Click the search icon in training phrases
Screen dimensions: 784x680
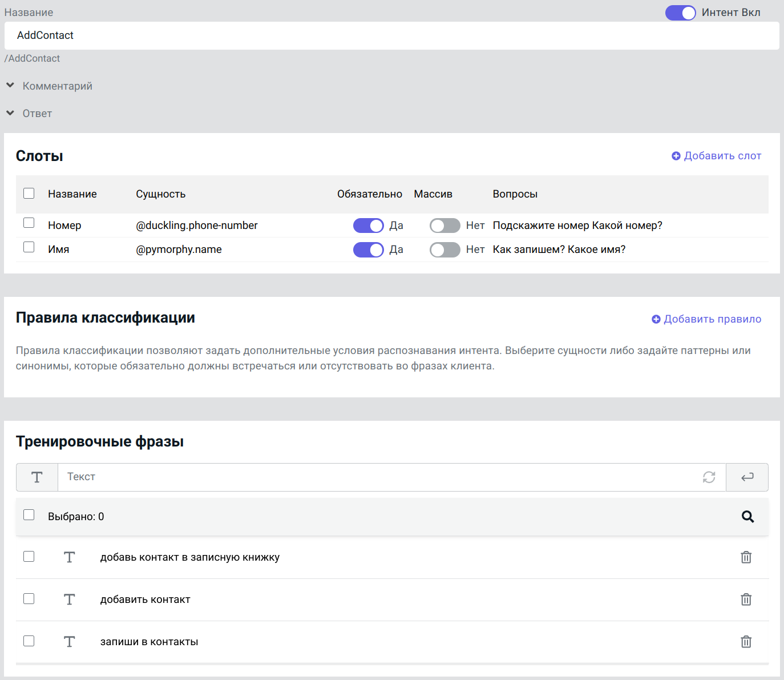click(x=747, y=517)
